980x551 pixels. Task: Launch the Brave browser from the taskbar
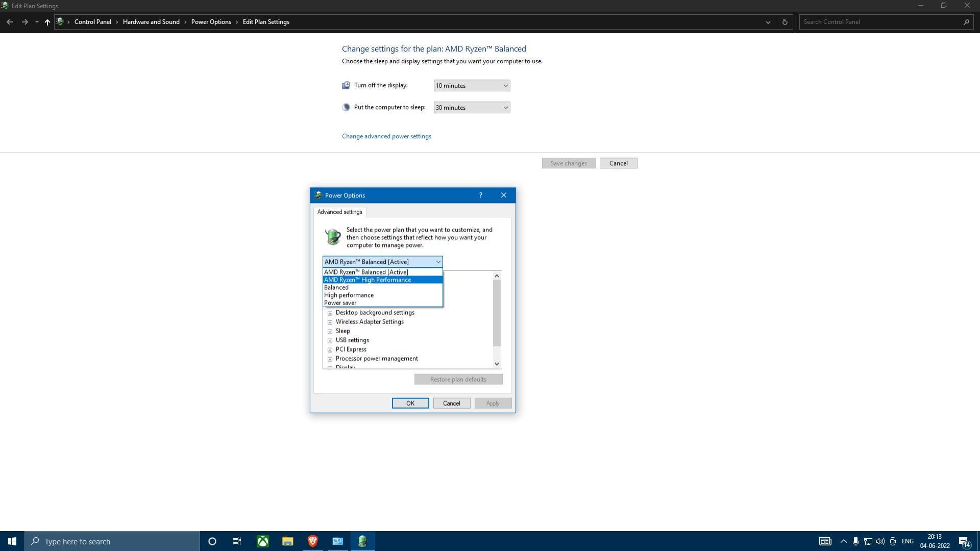pos(312,541)
